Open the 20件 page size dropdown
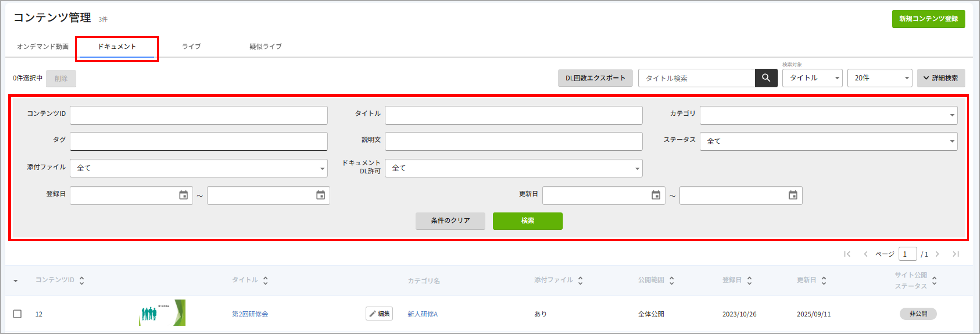The width and height of the screenshot is (980, 334). coord(880,78)
